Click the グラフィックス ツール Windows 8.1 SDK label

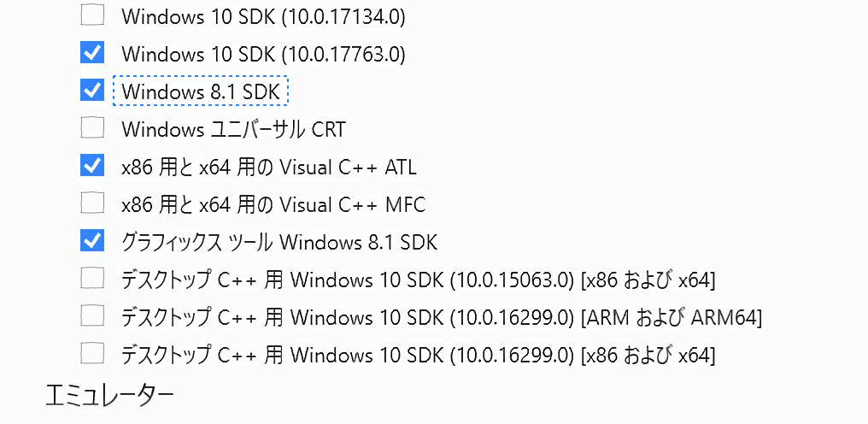(x=279, y=242)
